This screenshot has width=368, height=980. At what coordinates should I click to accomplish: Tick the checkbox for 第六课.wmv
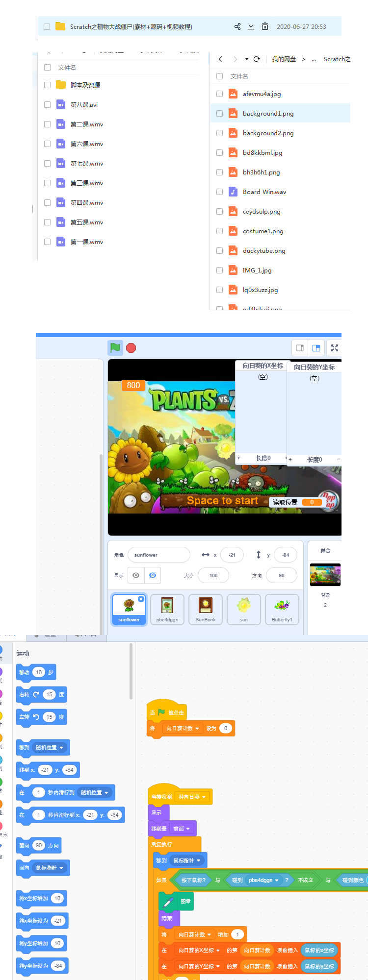48,144
